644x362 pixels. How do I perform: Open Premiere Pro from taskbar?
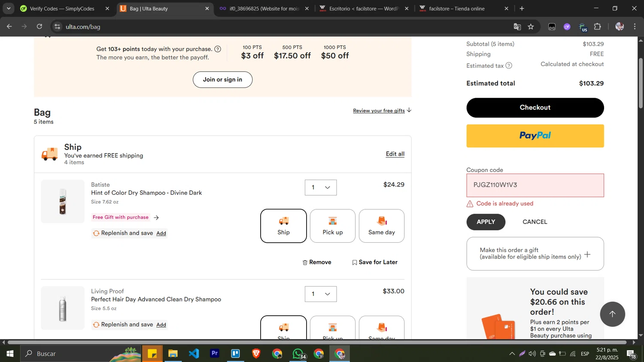[x=215, y=354]
